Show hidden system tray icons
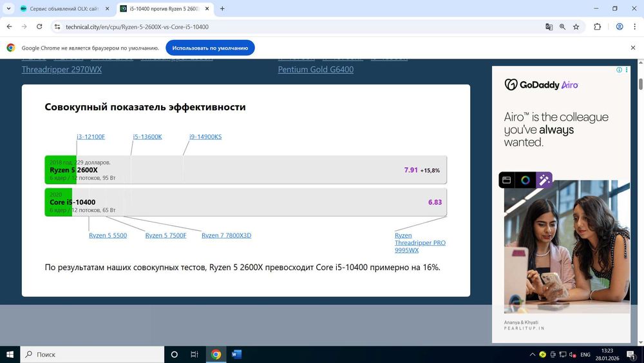Screen dimensions: 644x363 pyautogui.click(x=533, y=355)
